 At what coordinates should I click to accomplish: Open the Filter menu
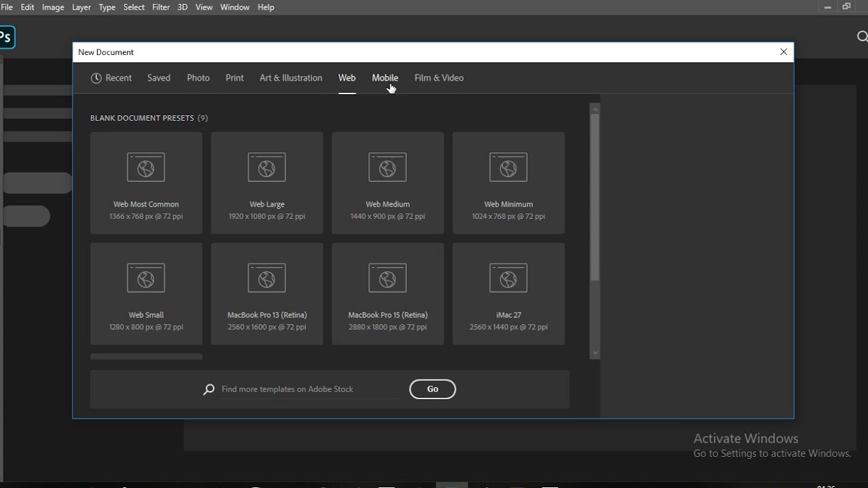click(161, 7)
